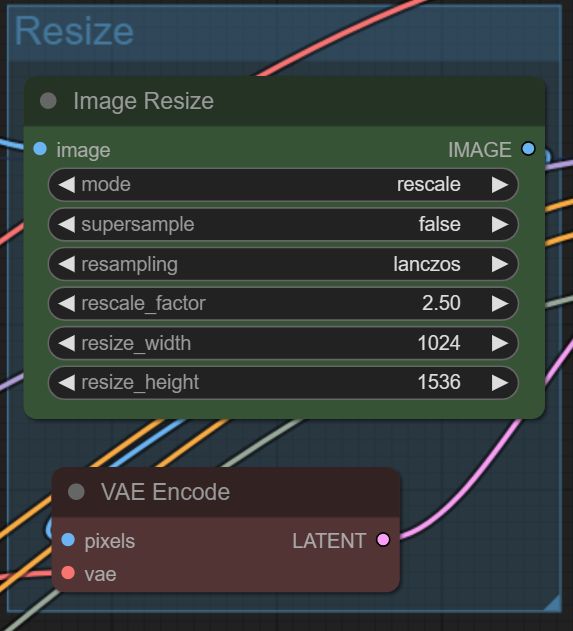Click the resize_height 1536 value field
573x631 pixels.
tap(283, 382)
